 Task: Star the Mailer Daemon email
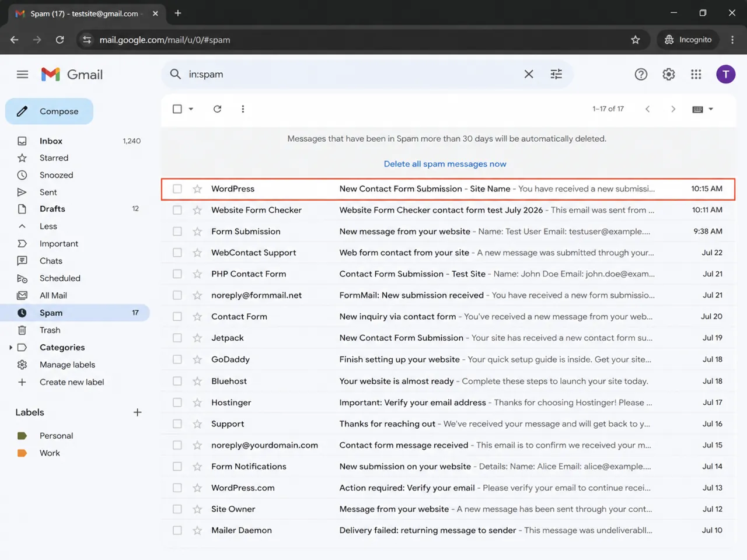click(197, 530)
